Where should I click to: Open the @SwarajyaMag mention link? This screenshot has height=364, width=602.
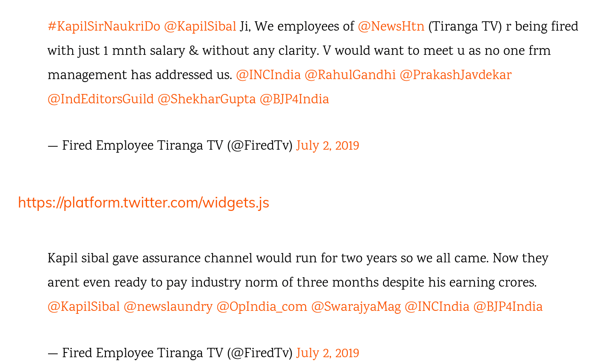356,307
